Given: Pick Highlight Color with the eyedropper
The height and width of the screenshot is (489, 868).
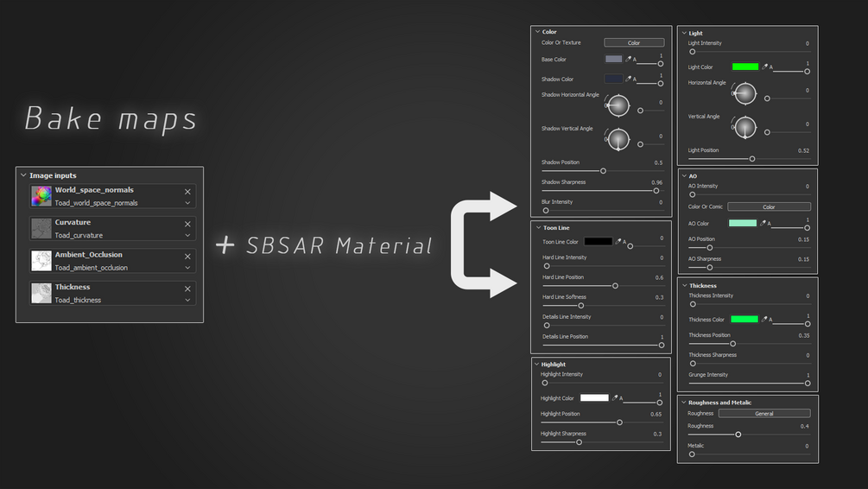Looking at the screenshot, I should click(614, 397).
